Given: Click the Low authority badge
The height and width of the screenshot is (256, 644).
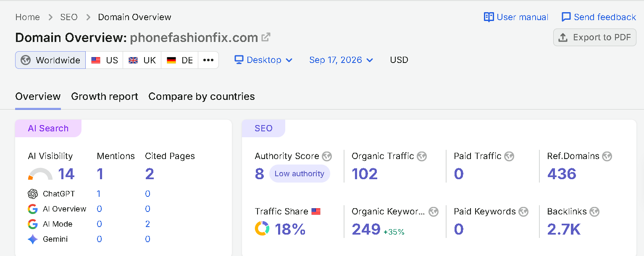Looking at the screenshot, I should click(x=300, y=174).
